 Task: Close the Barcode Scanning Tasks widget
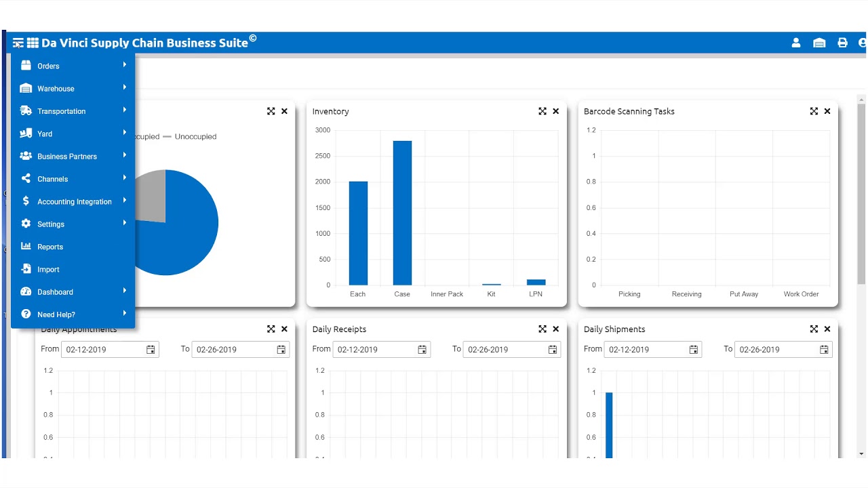click(x=827, y=111)
